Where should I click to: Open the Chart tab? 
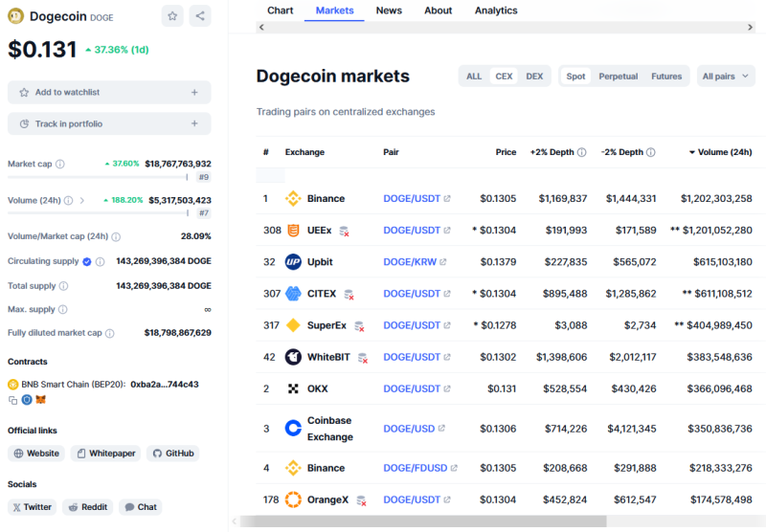[x=280, y=11]
